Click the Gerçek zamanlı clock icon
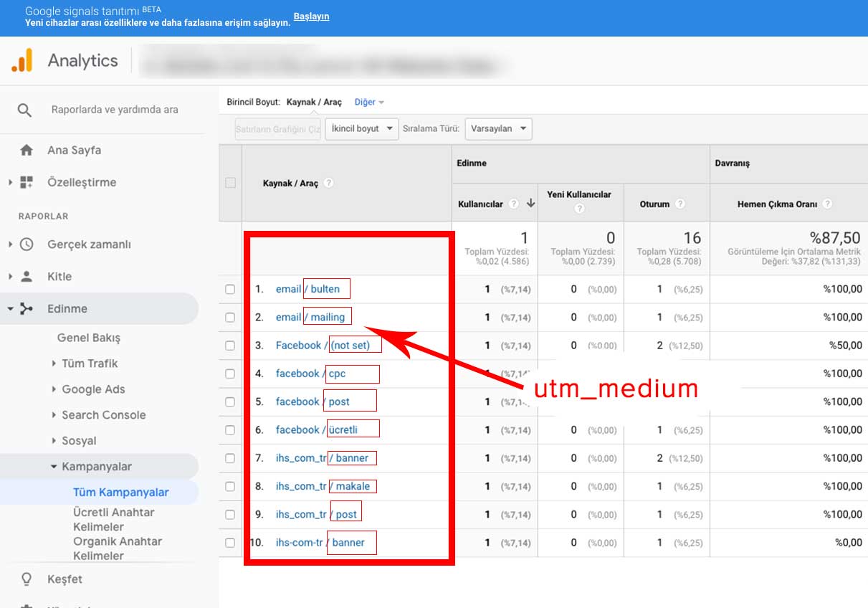Image resolution: width=868 pixels, height=608 pixels. tap(27, 244)
